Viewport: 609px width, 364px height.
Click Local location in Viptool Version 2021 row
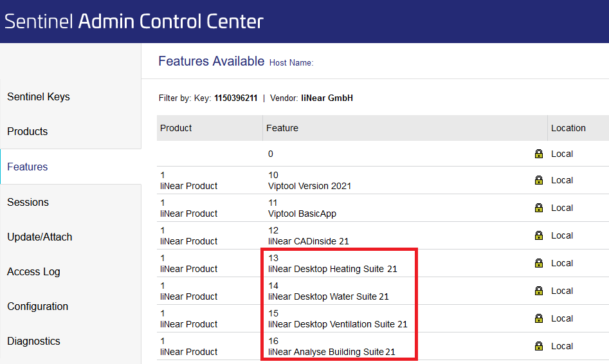pos(562,180)
